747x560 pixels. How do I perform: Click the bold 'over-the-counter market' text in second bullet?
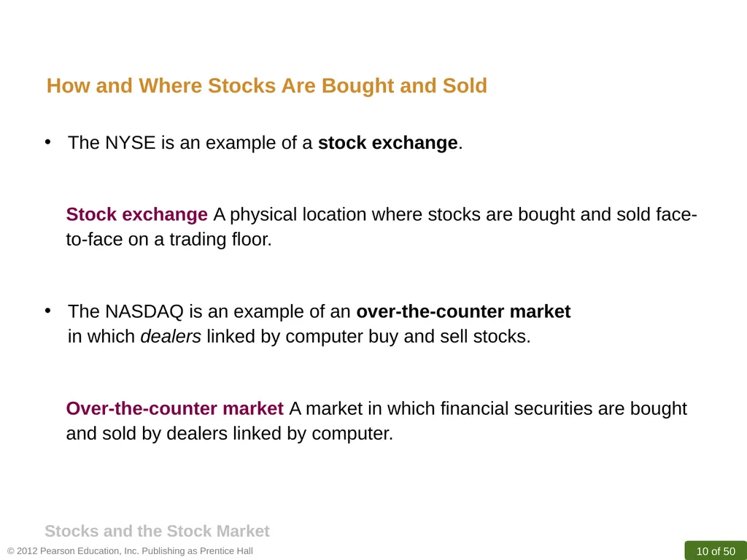pyautogui.click(x=463, y=311)
